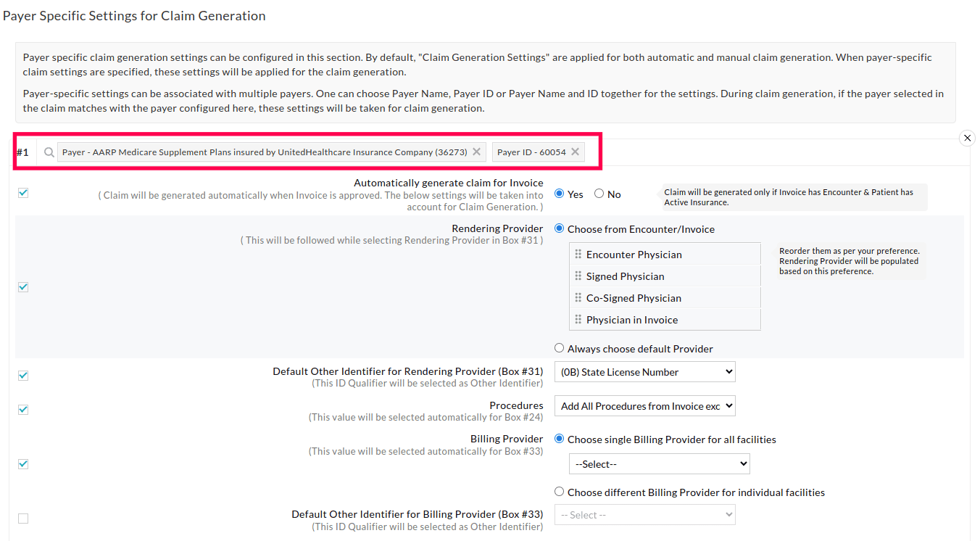Enable the Default Other Identifier for Billing Provider checkbox
980x541 pixels.
(22, 518)
